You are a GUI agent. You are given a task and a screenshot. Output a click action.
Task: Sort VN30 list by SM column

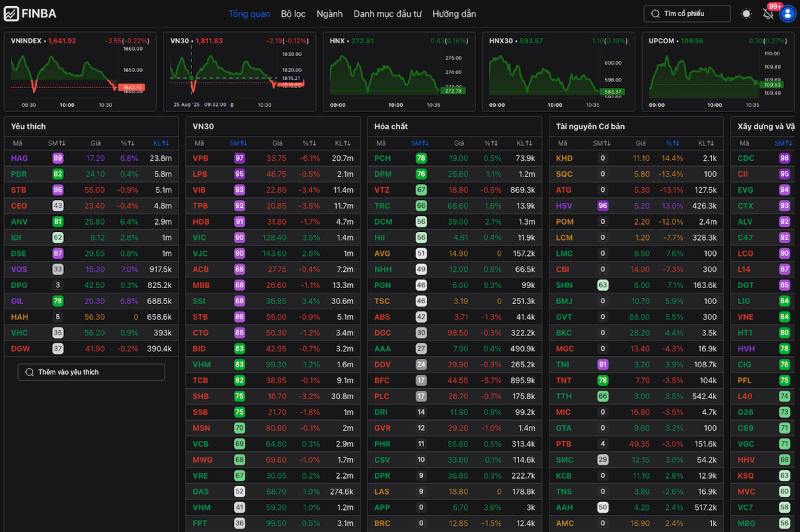tap(239, 143)
